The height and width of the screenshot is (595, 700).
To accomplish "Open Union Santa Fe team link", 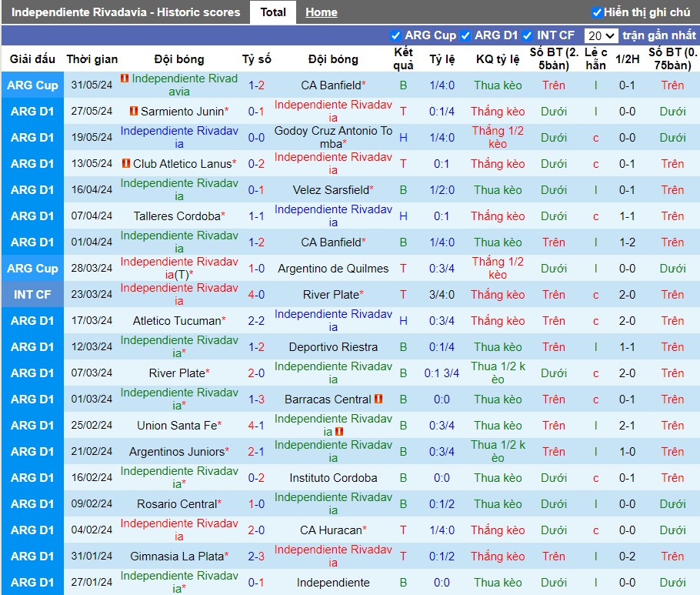I will pyautogui.click(x=177, y=425).
